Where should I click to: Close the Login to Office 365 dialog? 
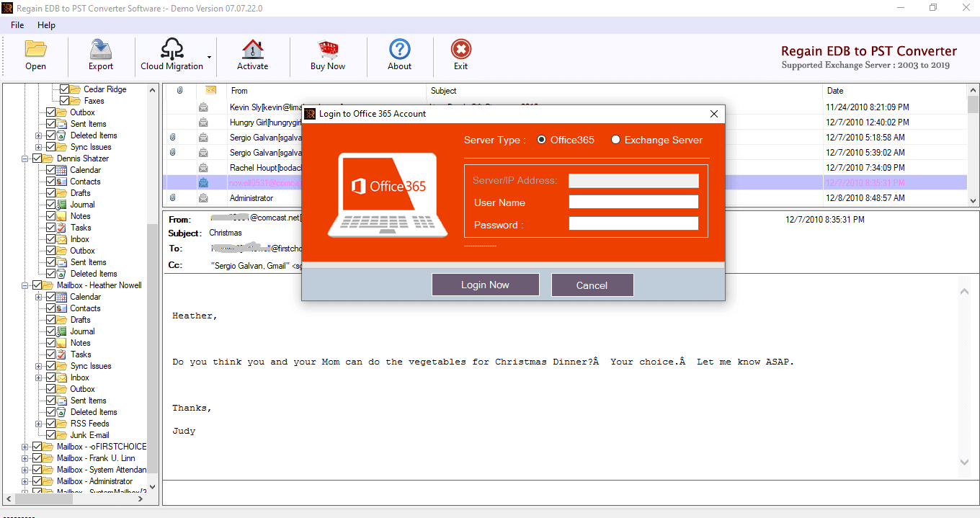click(x=714, y=114)
